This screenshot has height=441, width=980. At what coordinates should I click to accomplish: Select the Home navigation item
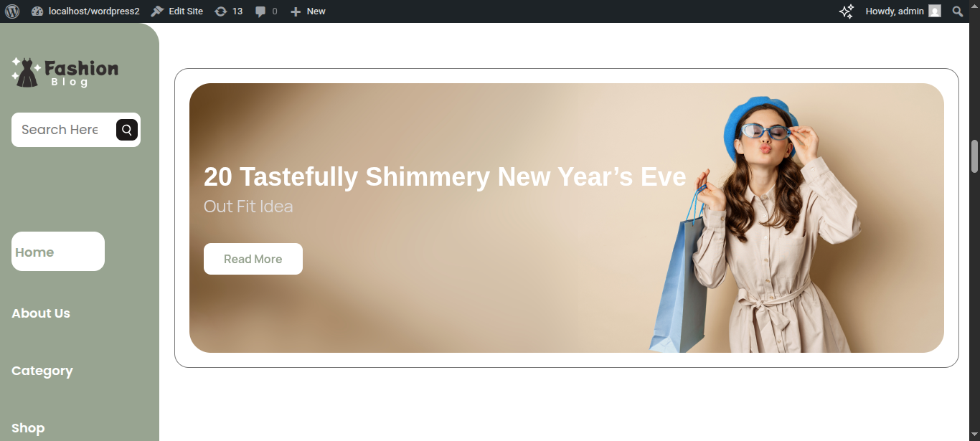58,252
